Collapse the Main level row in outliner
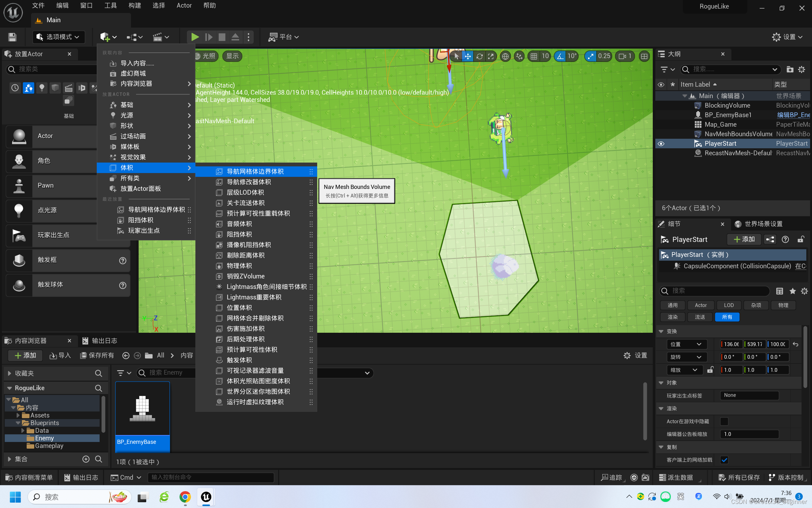 coord(684,96)
